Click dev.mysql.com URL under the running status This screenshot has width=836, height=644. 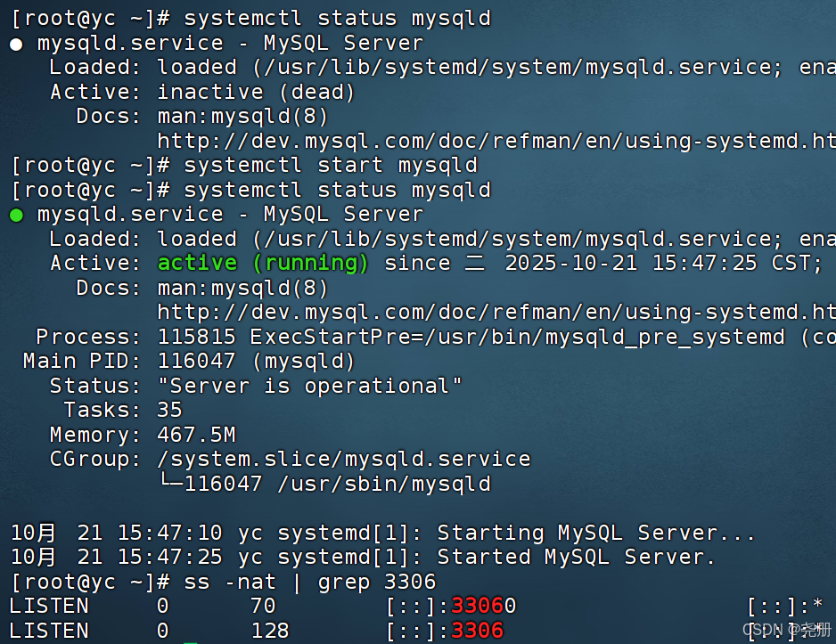pos(496,312)
